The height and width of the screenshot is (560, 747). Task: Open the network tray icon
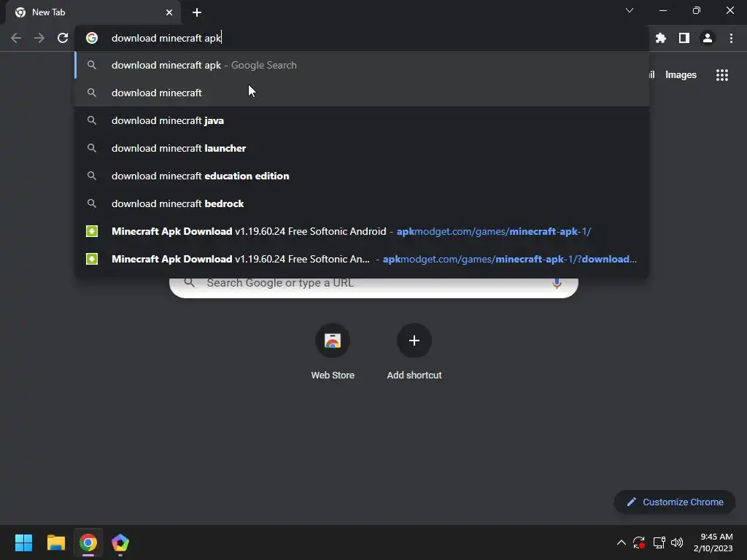(659, 542)
